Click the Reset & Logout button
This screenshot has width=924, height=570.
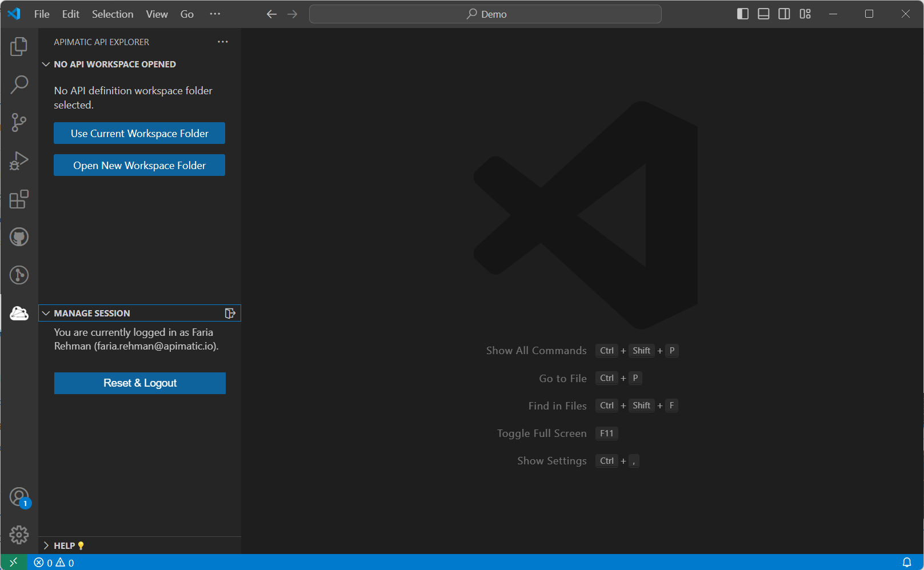coord(140,383)
